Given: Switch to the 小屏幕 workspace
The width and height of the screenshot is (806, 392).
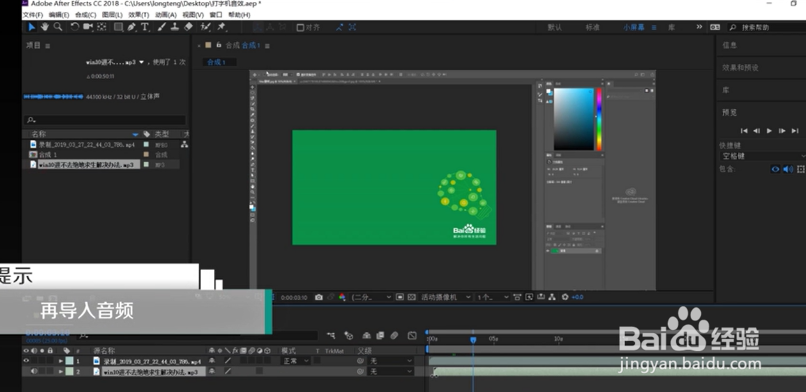Looking at the screenshot, I should tap(634, 28).
